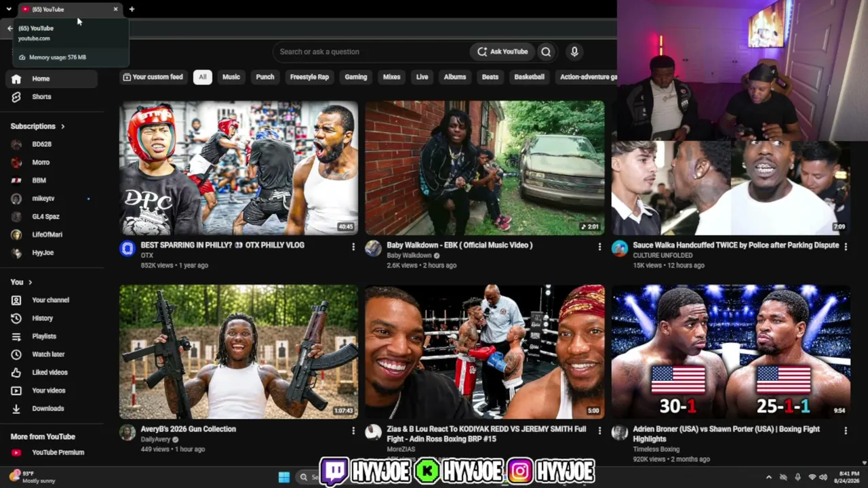Select the Live filter chip

422,77
